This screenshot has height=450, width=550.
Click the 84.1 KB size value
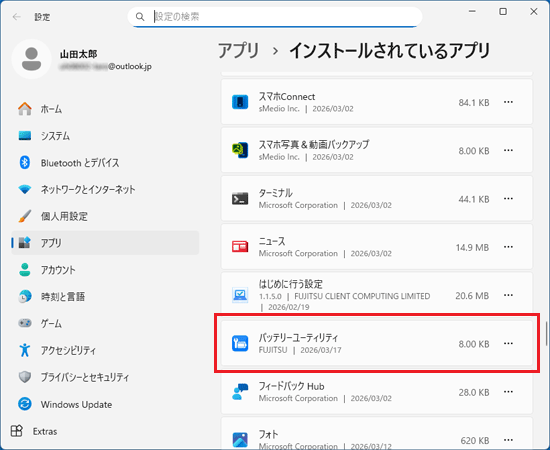click(x=474, y=102)
